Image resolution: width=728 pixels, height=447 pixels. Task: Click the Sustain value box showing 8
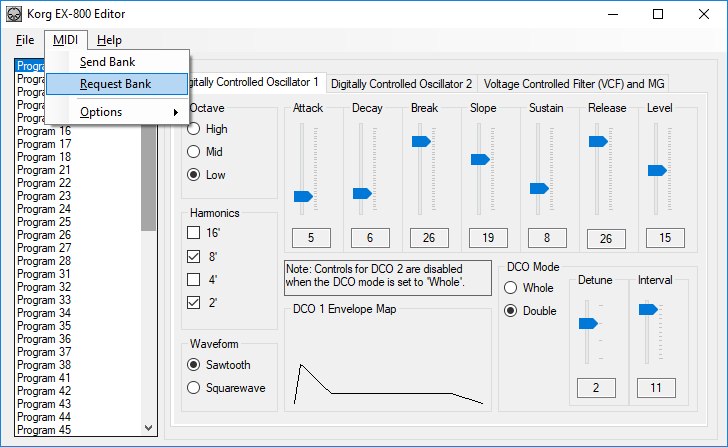[547, 238]
